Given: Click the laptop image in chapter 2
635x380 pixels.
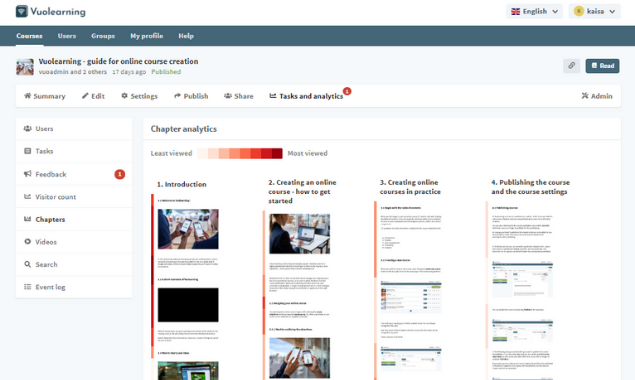Looking at the screenshot, I should click(300, 234).
